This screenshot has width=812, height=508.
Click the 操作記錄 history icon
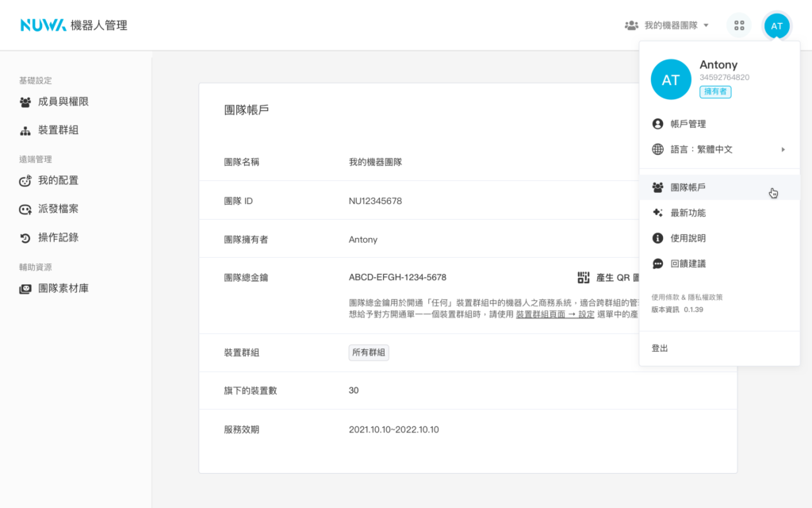[25, 238]
